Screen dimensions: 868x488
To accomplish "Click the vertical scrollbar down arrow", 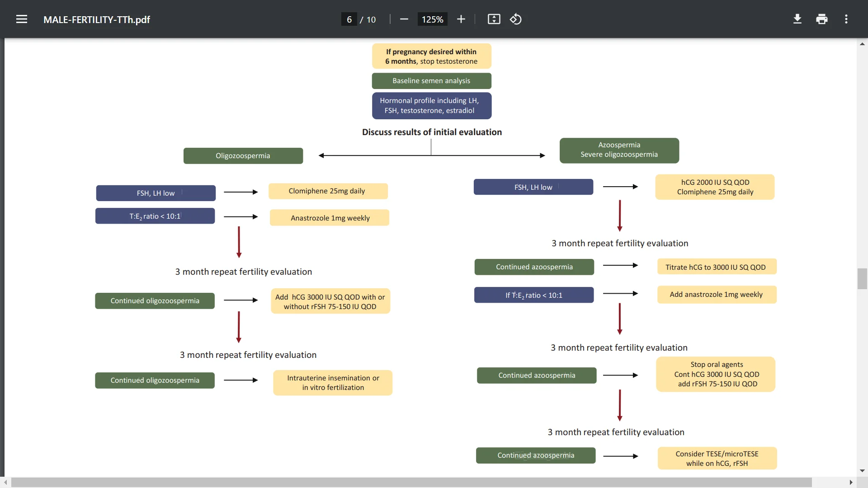I will click(862, 471).
